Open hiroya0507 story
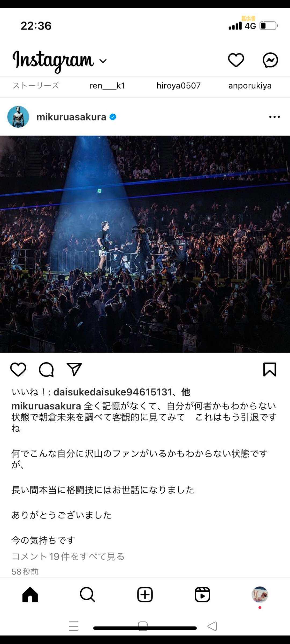 179,86
